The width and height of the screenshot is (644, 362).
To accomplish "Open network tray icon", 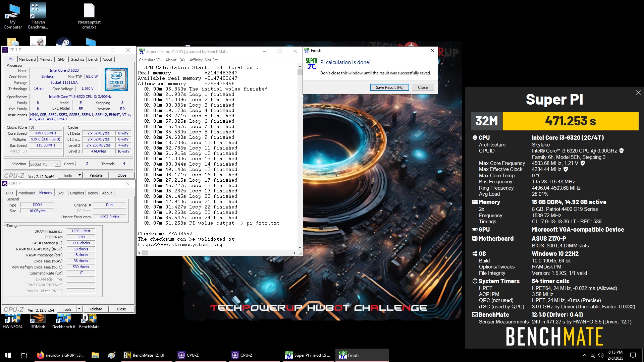I will click(593, 355).
